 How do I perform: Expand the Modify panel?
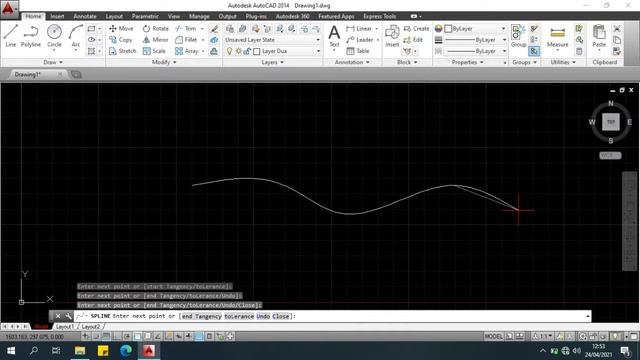[x=164, y=62]
